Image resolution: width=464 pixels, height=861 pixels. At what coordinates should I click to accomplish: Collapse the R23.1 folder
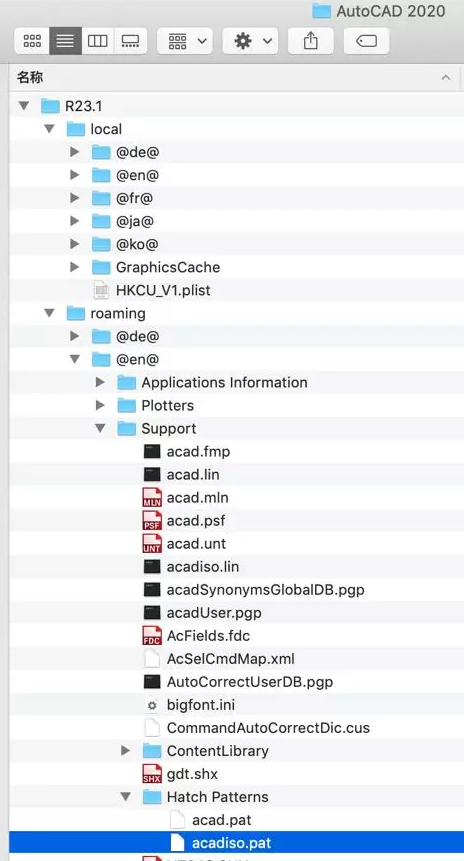click(x=24, y=105)
